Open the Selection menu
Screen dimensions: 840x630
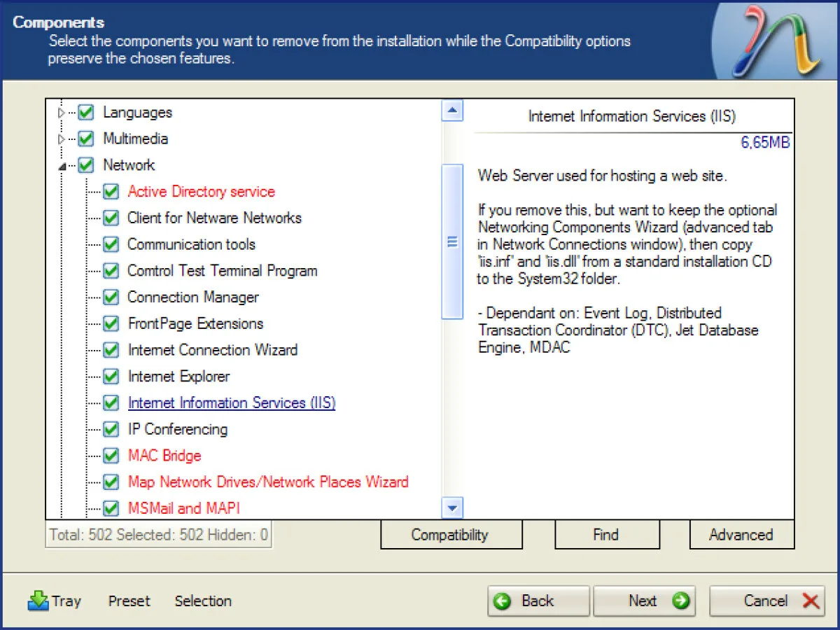(203, 601)
